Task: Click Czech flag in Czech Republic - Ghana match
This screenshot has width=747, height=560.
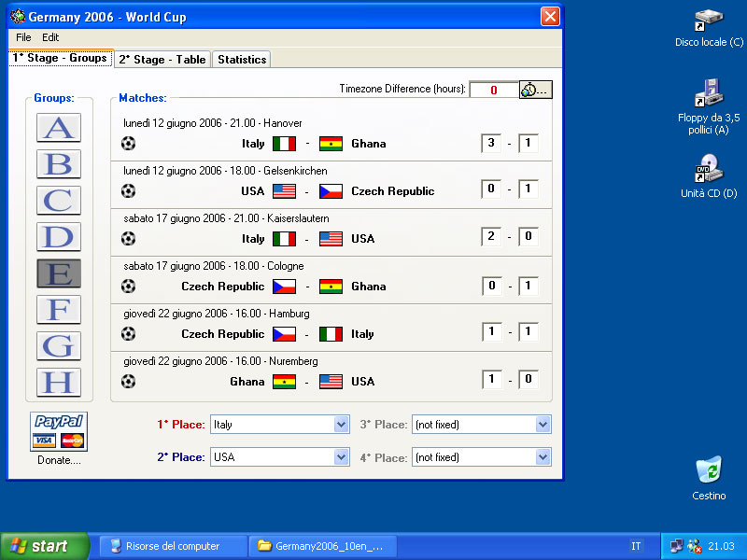Action: pyautogui.click(x=285, y=287)
